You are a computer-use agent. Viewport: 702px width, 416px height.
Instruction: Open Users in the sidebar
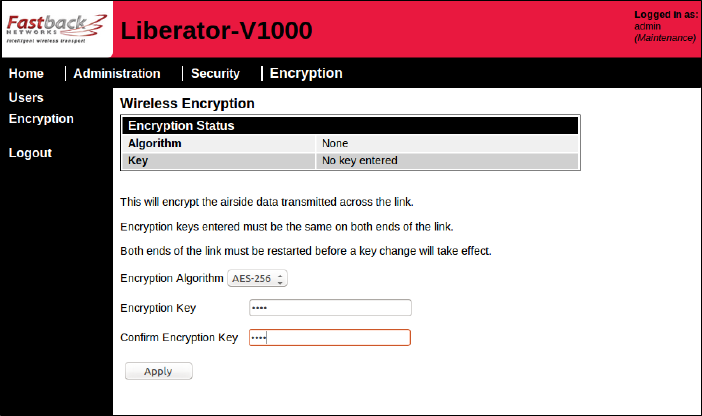(26, 98)
